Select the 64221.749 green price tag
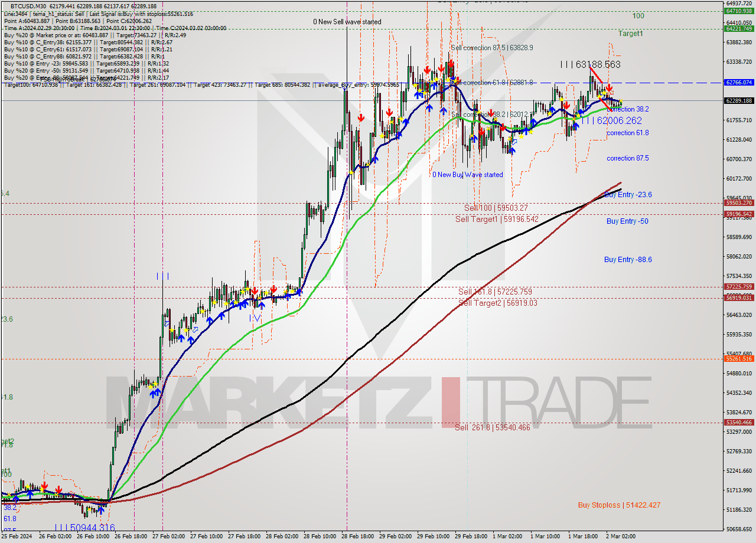This screenshot has width=756, height=543. 739,28
